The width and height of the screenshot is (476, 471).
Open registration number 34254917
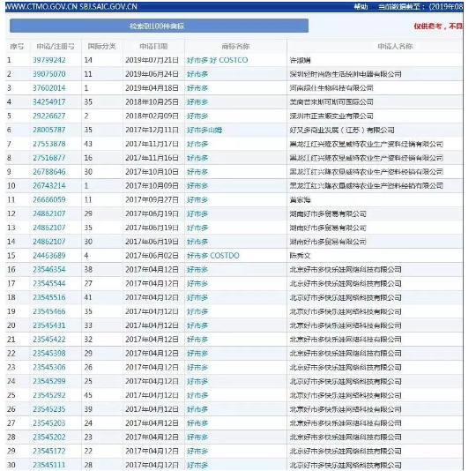click(49, 102)
